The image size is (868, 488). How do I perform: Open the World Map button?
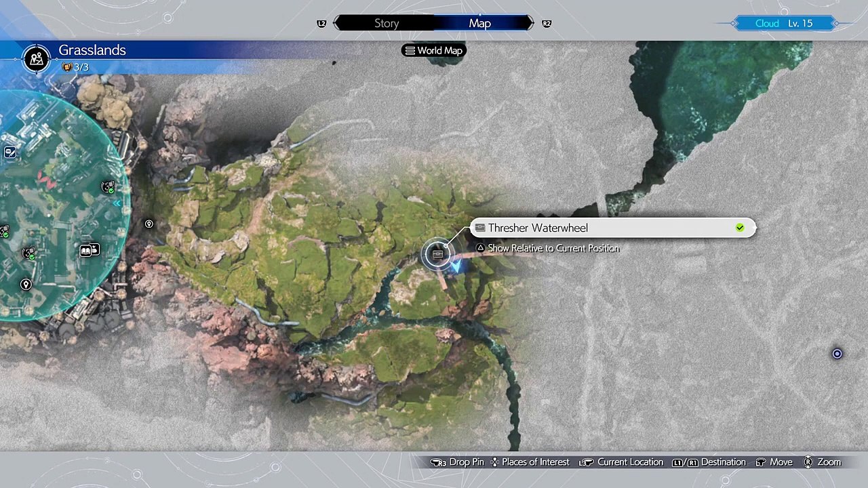pos(433,50)
